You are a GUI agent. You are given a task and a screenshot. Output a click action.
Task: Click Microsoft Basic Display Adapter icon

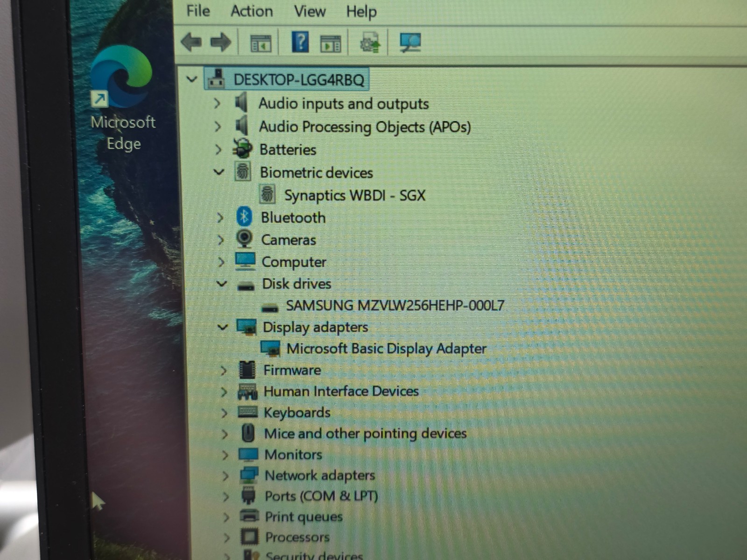pyautogui.click(x=270, y=349)
